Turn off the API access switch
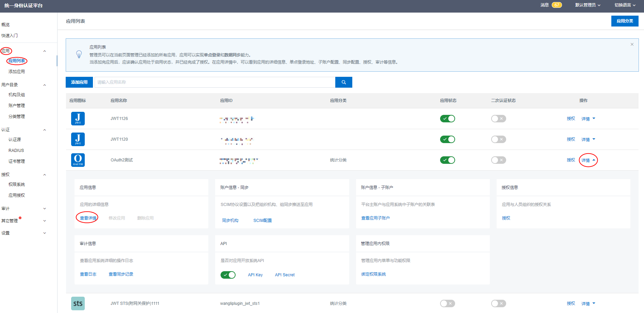The height and width of the screenshot is (313, 644). [x=228, y=275]
